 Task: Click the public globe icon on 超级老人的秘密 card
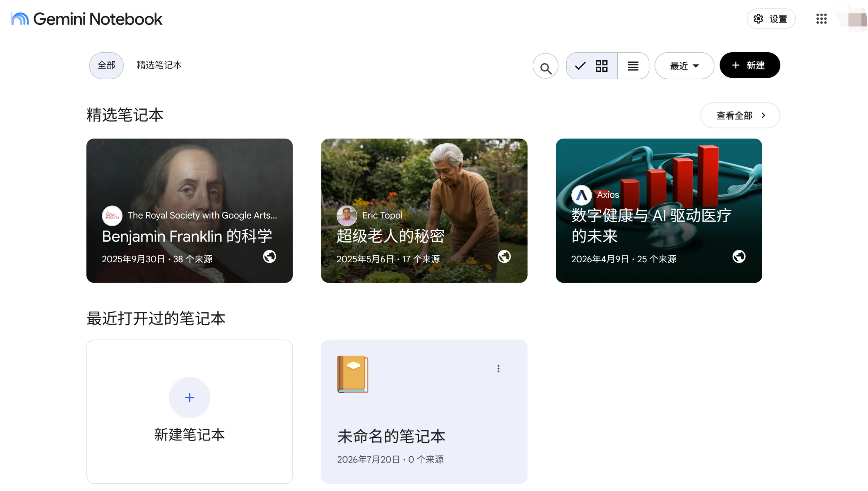pyautogui.click(x=504, y=257)
